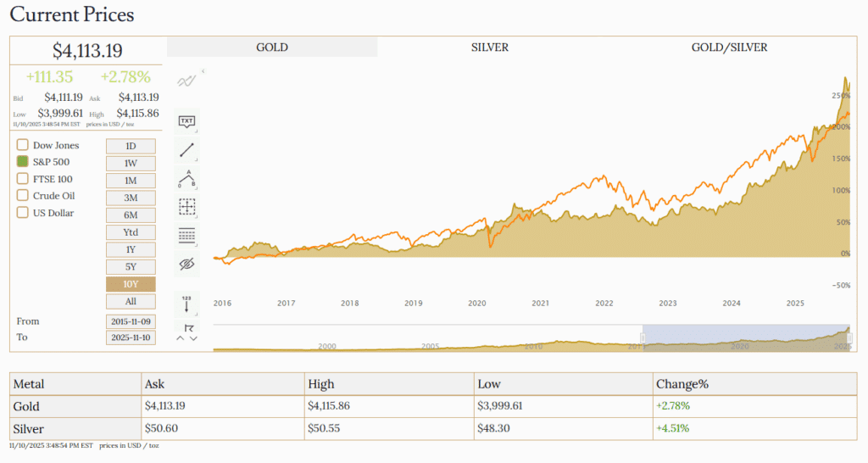This screenshot has width=868, height=463.
Task: Select the horizontal lines retracement tool
Action: pyautogui.click(x=186, y=235)
